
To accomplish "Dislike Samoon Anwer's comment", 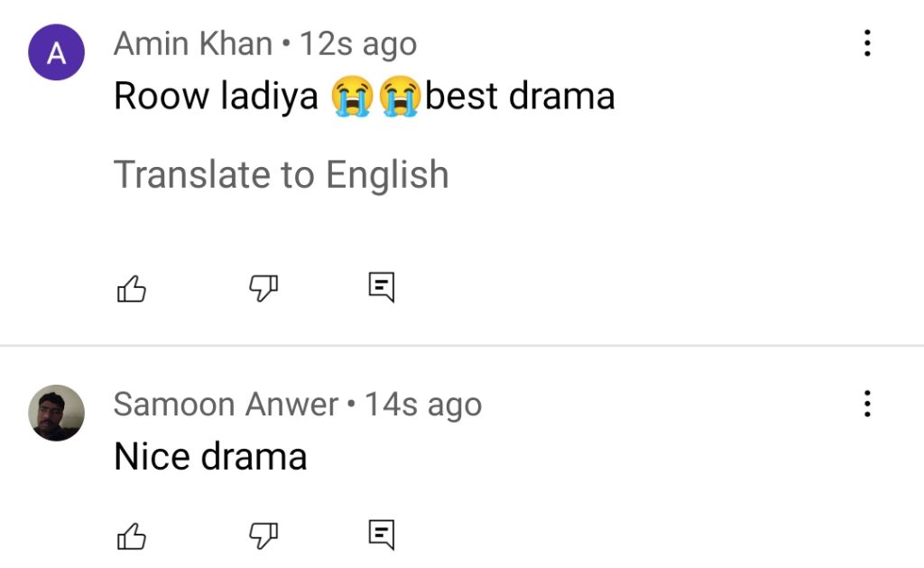I will pos(263,536).
